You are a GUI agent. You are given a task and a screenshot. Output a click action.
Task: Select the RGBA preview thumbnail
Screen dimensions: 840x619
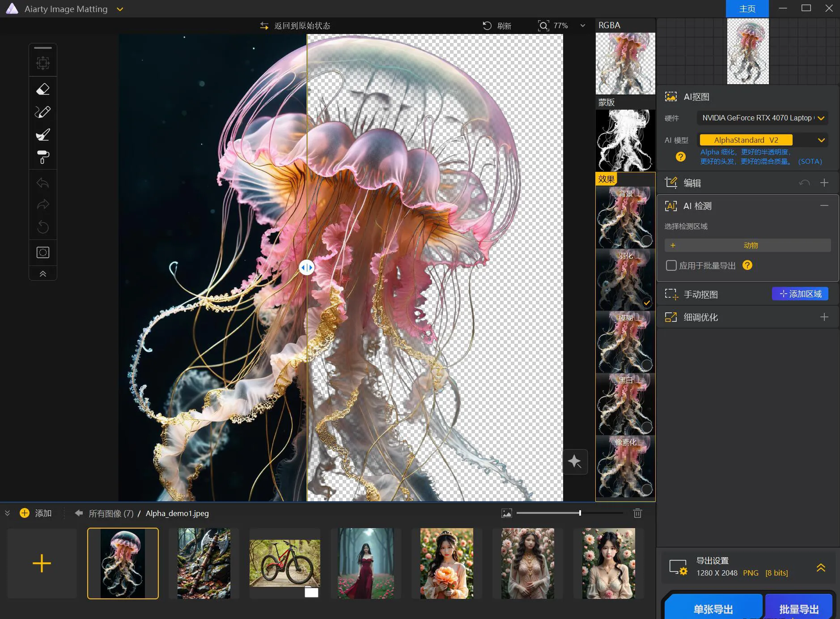[x=625, y=63]
